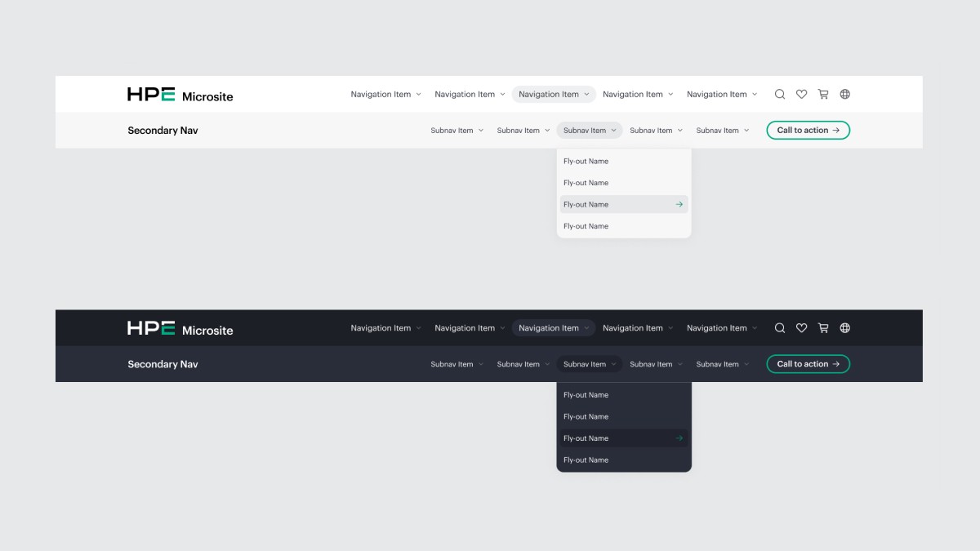
Task: Click Secondary Nav label in light bar
Action: point(163,131)
